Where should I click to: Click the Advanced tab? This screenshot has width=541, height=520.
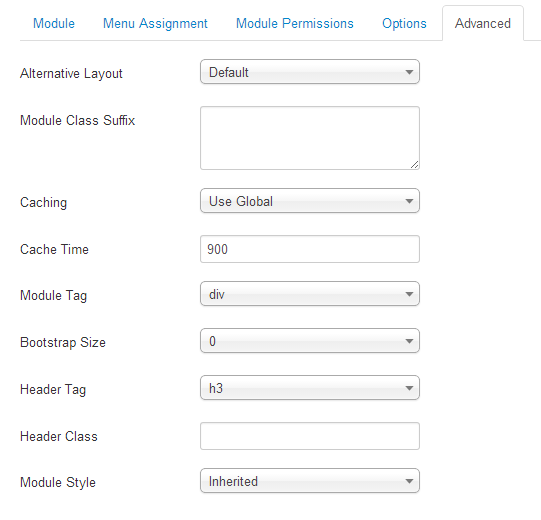[x=483, y=23]
